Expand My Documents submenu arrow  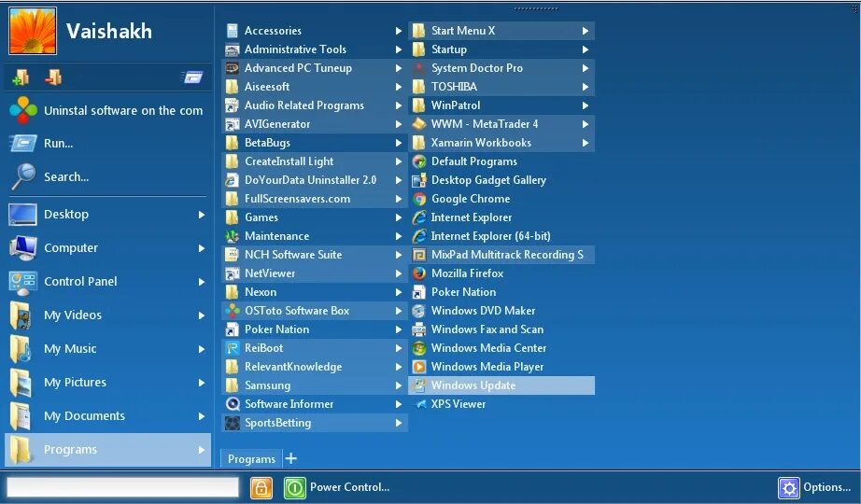(202, 416)
